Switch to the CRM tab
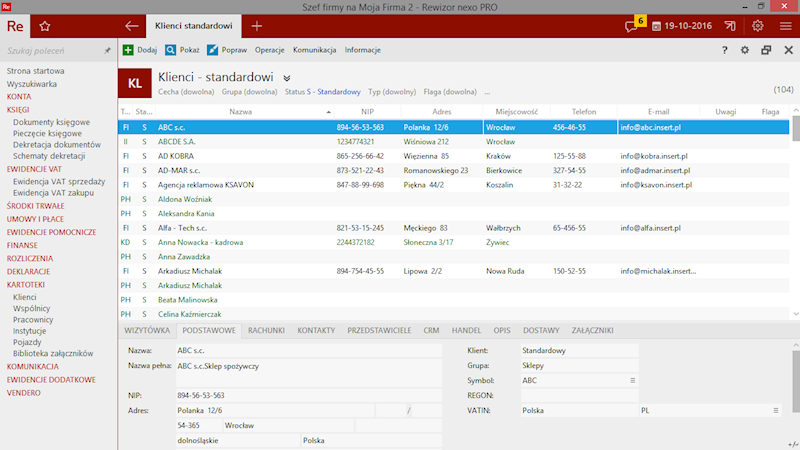 click(x=431, y=331)
